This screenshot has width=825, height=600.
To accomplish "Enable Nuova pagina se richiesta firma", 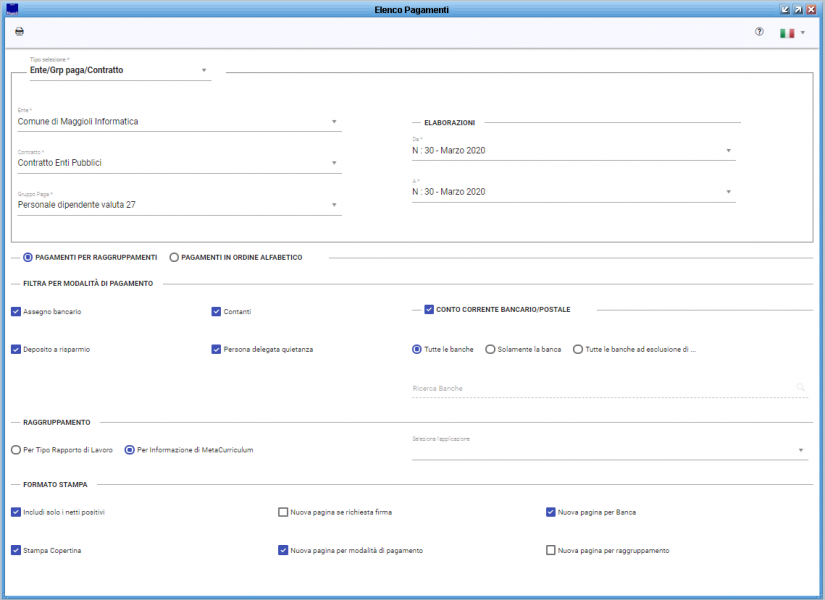I will (x=283, y=512).
